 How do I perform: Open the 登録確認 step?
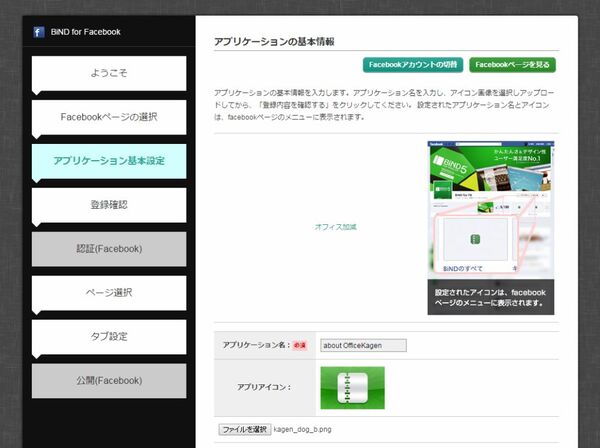pyautogui.click(x=109, y=205)
